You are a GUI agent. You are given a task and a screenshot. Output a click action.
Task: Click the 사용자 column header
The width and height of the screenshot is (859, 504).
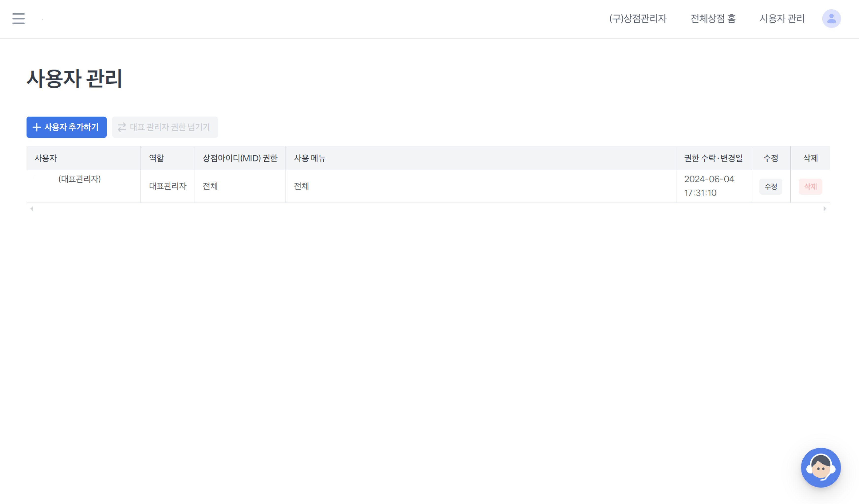[46, 158]
